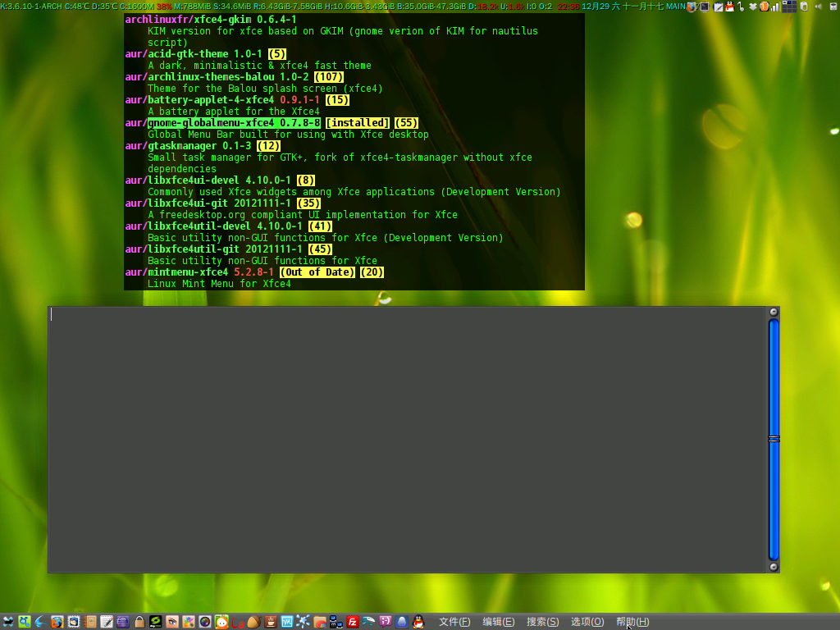Click the archlinux-themes-balou package name
The width and height of the screenshot is (840, 630).
(x=211, y=76)
